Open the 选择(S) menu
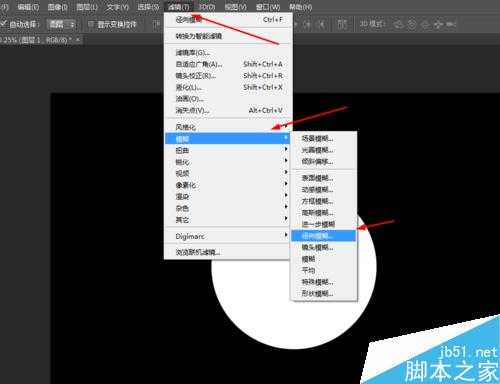Screen dimensions: 500x384 [148, 7]
